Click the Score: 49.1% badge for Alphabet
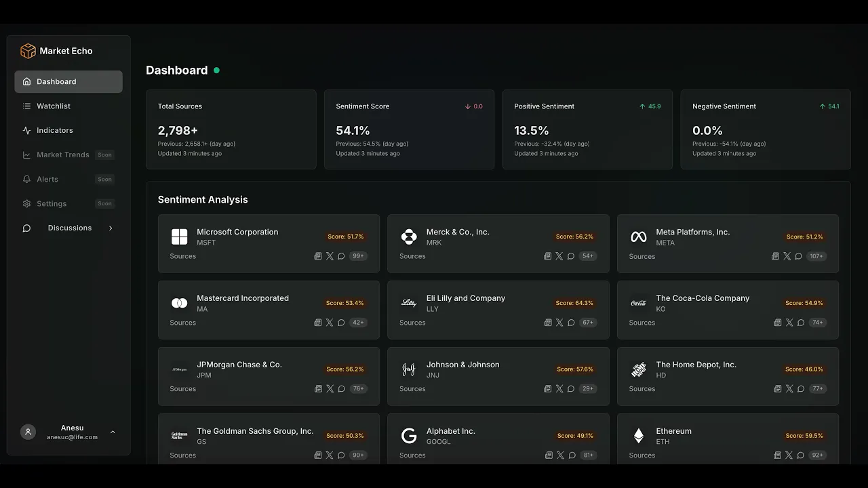The height and width of the screenshot is (488, 868). (x=575, y=436)
